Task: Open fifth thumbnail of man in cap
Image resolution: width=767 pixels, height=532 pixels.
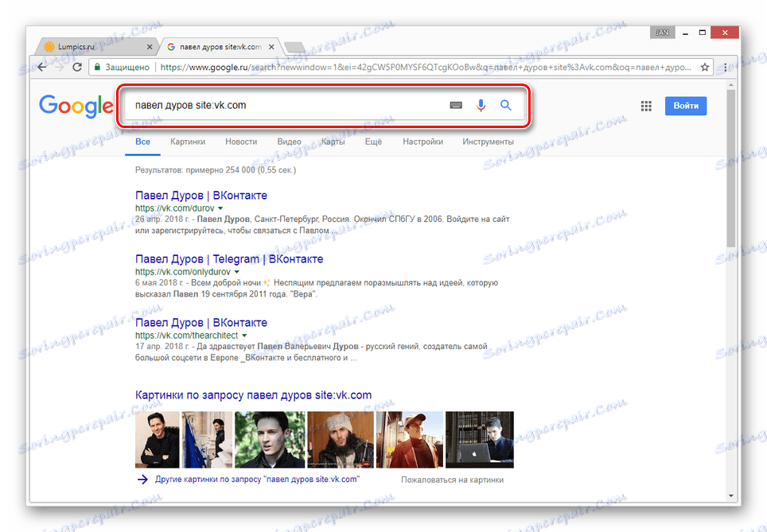Action: [410, 440]
